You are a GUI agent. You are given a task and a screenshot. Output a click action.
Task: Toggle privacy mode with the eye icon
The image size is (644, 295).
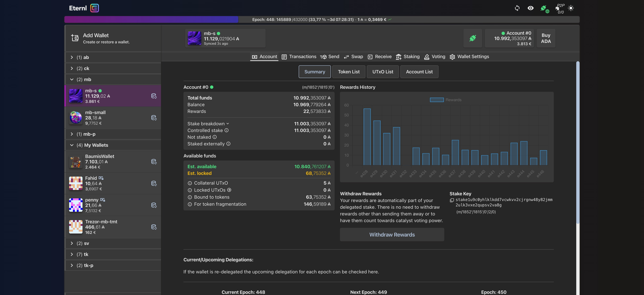530,8
